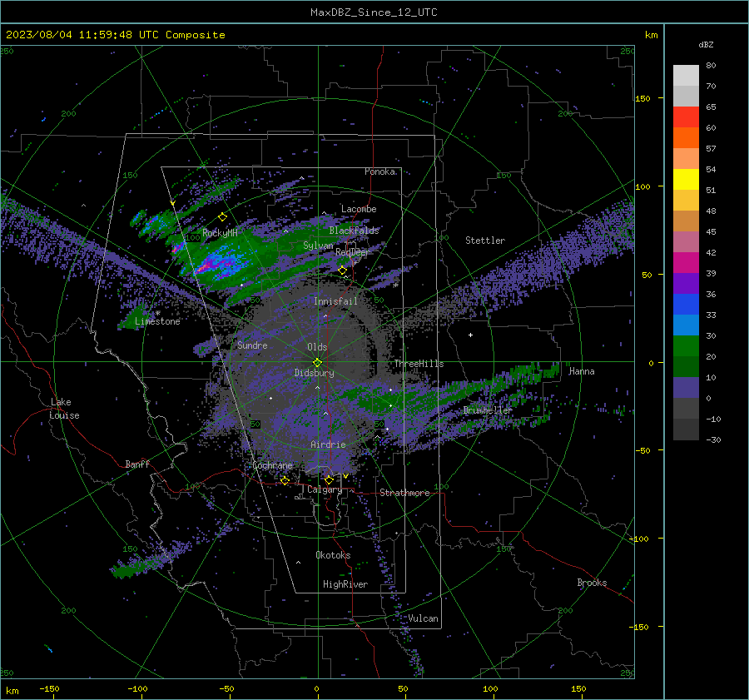Click the Strathmore label
Image resolution: width=749 pixels, height=700 pixels.
pos(404,493)
